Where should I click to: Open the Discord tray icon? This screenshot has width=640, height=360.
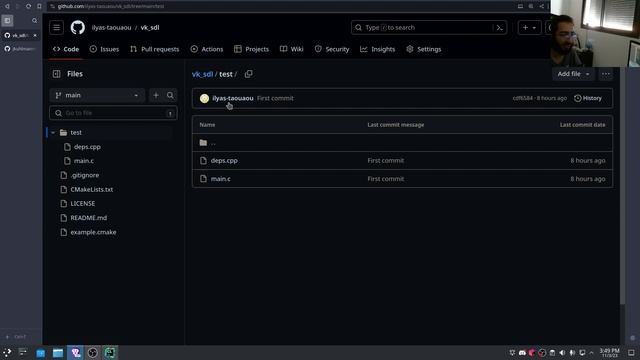click(x=522, y=353)
